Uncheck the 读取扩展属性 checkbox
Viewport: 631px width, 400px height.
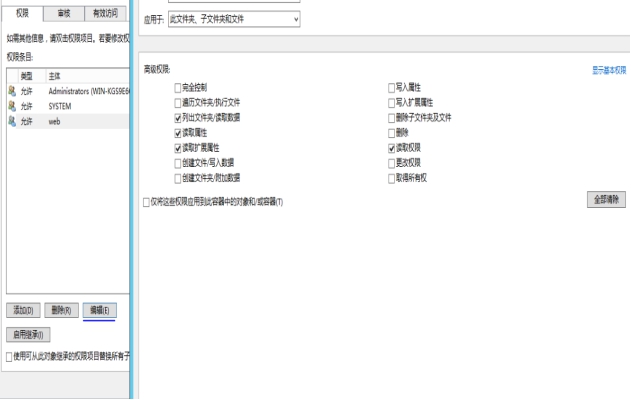click(177, 148)
